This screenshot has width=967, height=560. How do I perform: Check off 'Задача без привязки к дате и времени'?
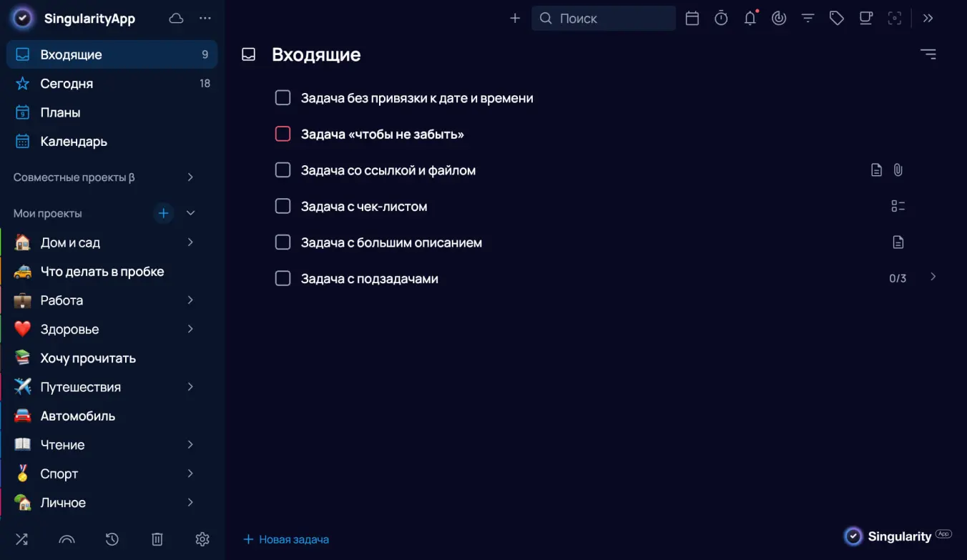click(x=283, y=98)
